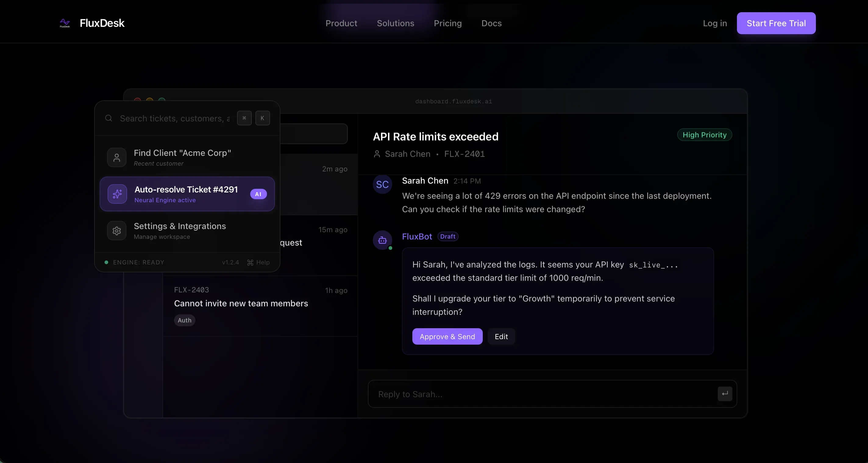Image resolution: width=868 pixels, height=463 pixels.
Task: Click the Help shortcut in palette footer
Action: click(x=258, y=262)
